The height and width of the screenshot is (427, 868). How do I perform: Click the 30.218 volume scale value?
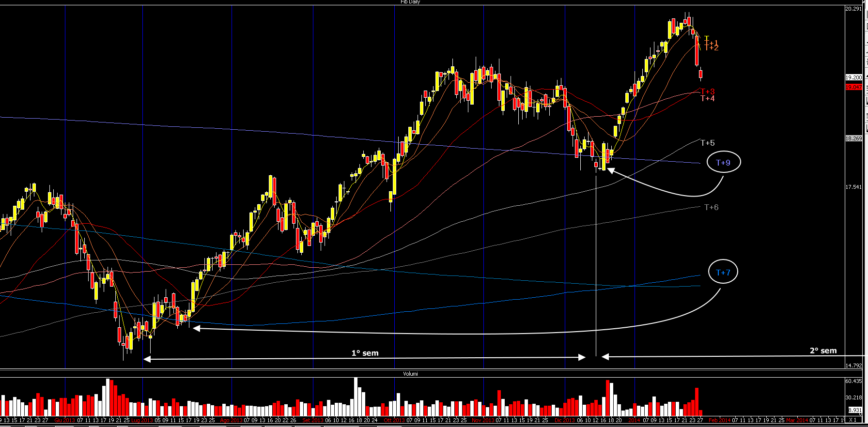(x=854, y=397)
